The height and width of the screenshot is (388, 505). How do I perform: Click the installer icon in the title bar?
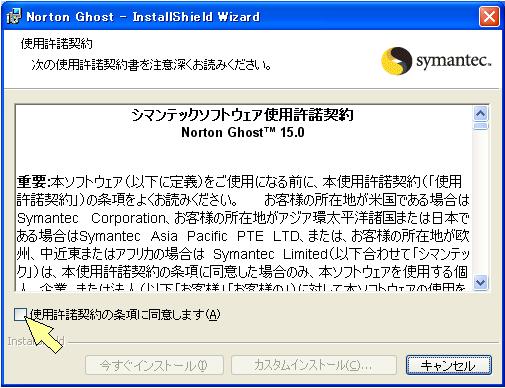14,17
